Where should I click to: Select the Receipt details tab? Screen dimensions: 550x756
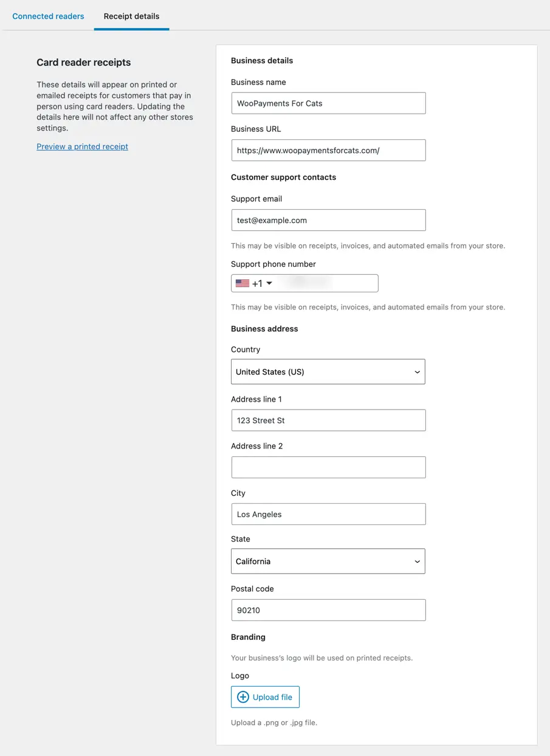click(x=131, y=16)
